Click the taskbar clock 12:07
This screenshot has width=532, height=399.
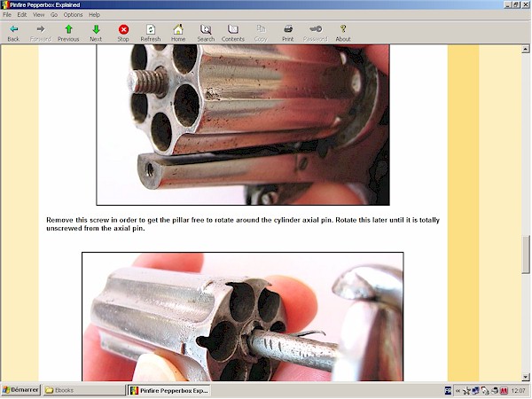519,391
